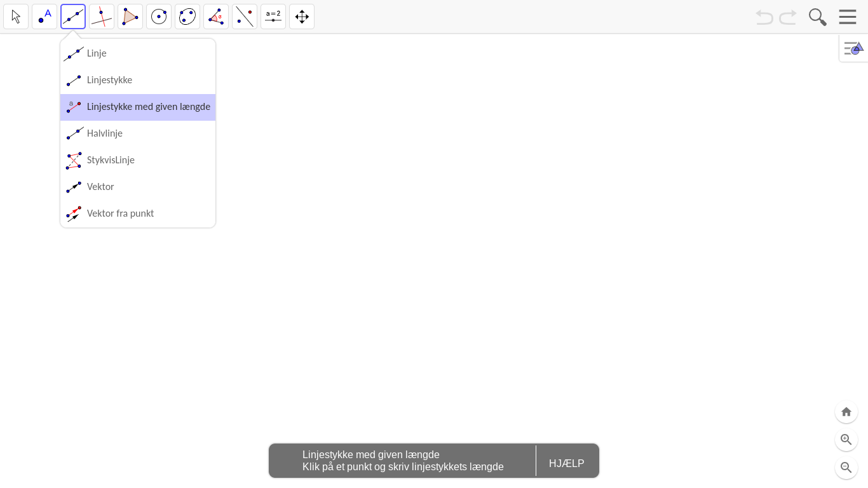Image resolution: width=868 pixels, height=488 pixels.
Task: Select the Ellipse conic tool
Action: (187, 17)
